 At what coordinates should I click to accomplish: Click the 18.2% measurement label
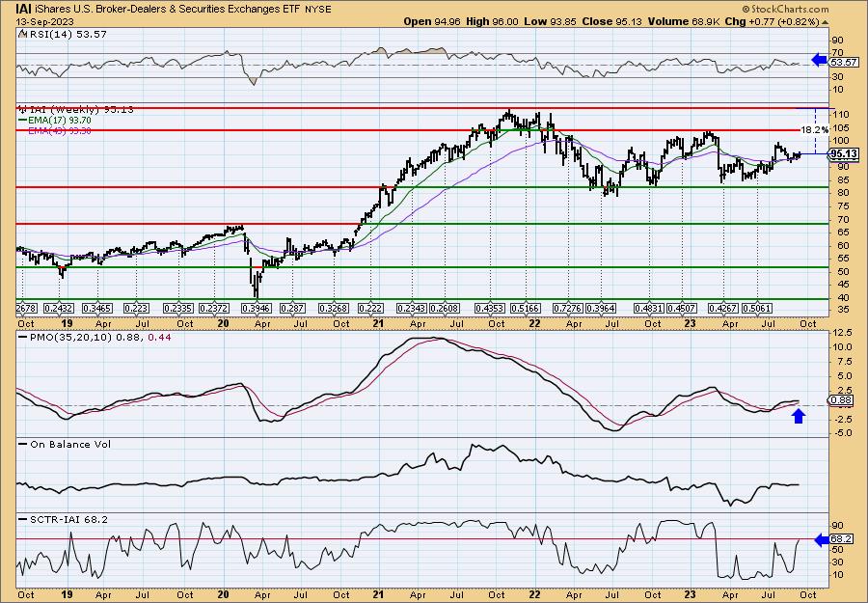coord(815,129)
